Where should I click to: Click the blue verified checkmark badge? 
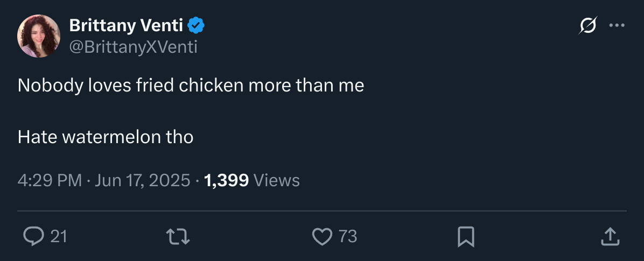(195, 25)
